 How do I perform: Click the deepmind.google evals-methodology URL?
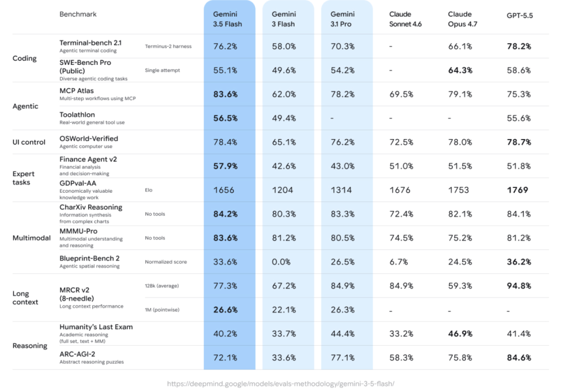(x=280, y=384)
